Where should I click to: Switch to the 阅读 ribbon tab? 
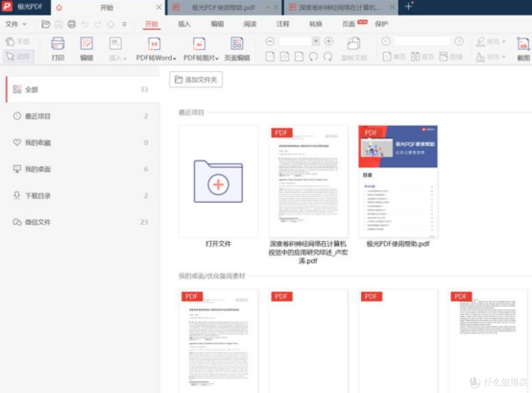[x=250, y=24]
